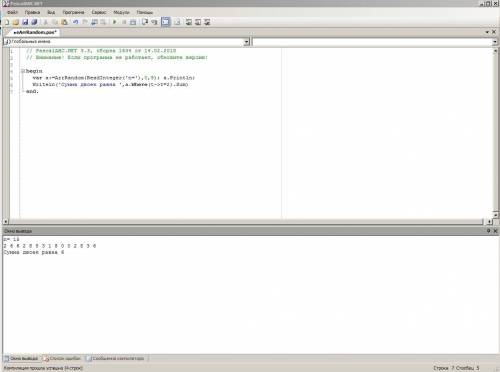Click the Save All toolbar icon

pyautogui.click(x=34, y=22)
